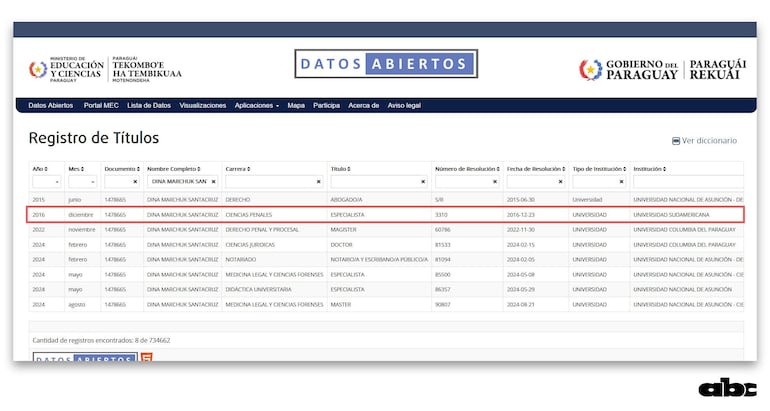This screenshot has width=770, height=411.
Task: Select the resolution number 3310 cell
Action: pyautogui.click(x=441, y=215)
